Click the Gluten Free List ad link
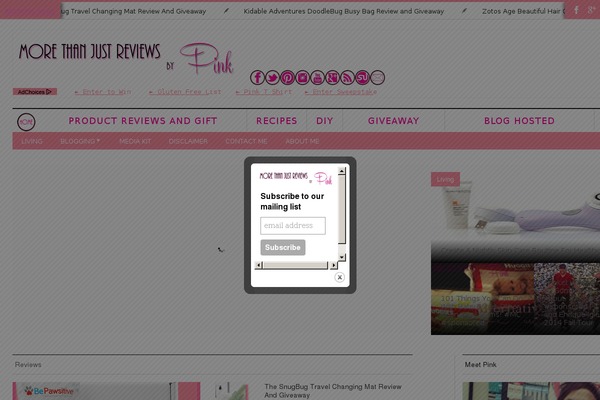Screen dimensions: 600x400 tap(185, 92)
